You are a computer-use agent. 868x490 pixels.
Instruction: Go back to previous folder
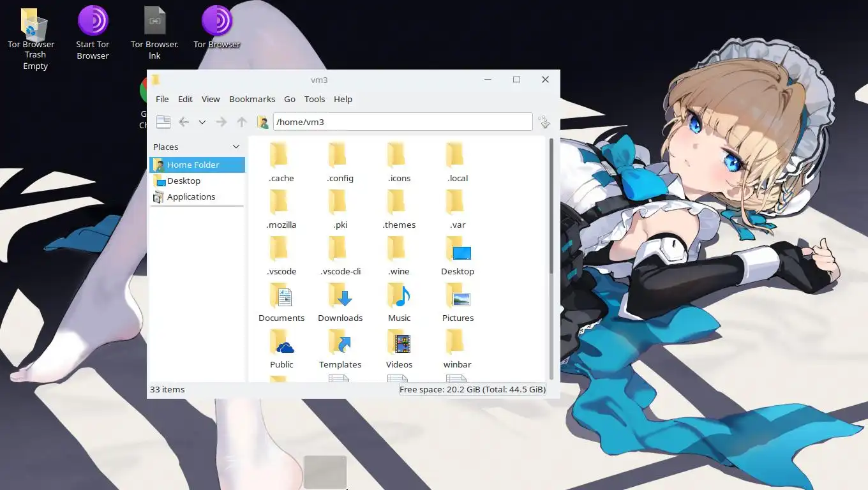[184, 122]
